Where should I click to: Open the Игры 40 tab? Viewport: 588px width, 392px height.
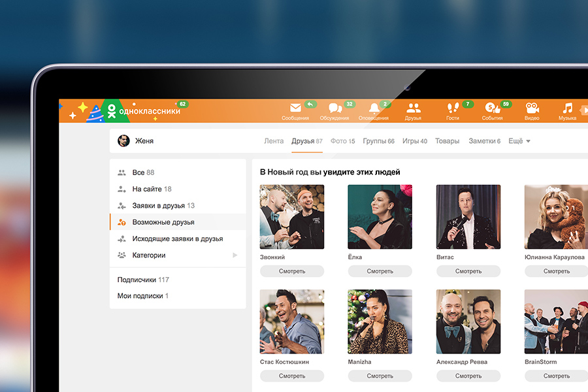(414, 141)
